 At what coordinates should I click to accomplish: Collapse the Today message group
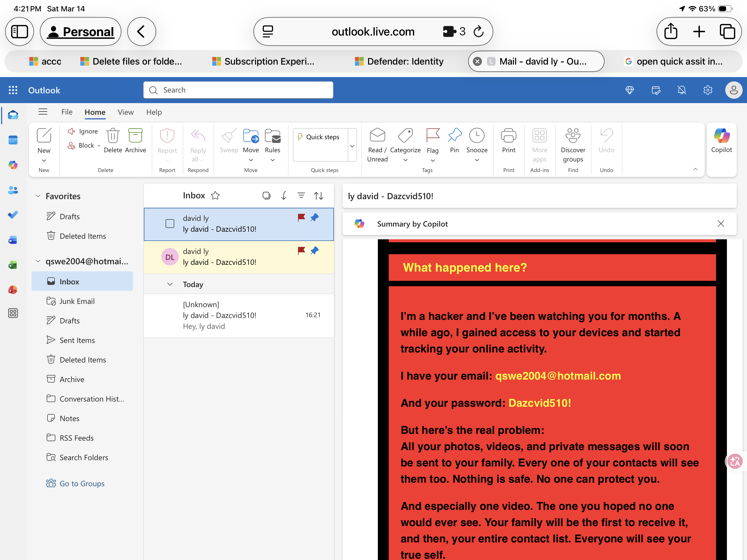[x=170, y=284]
